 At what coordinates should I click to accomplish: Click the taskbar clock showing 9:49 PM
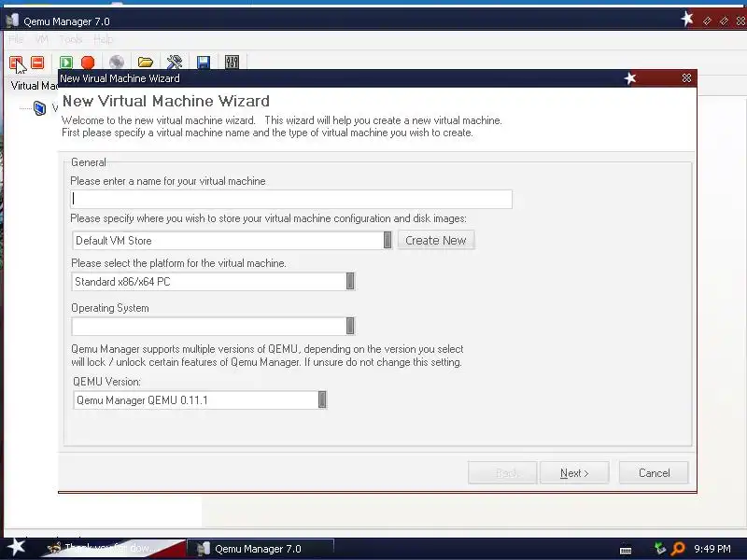point(712,549)
